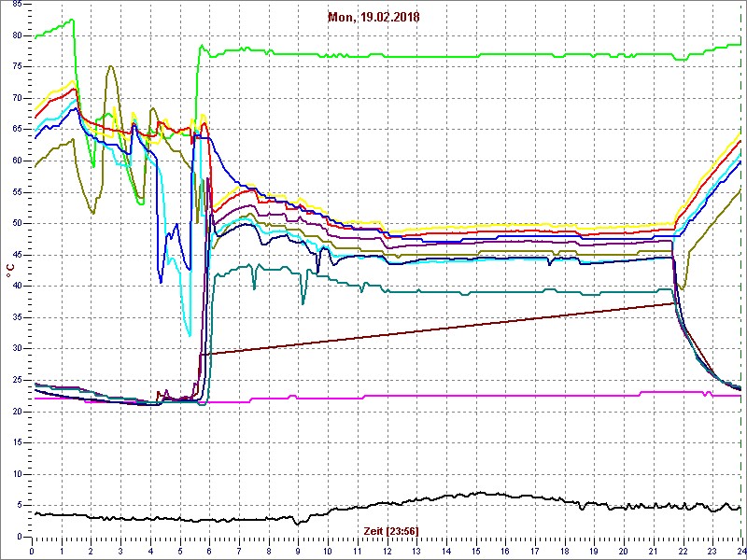Screen dimensions: 747x560
Task: Select the 60 value on temperature axis
Action: tap(16, 161)
